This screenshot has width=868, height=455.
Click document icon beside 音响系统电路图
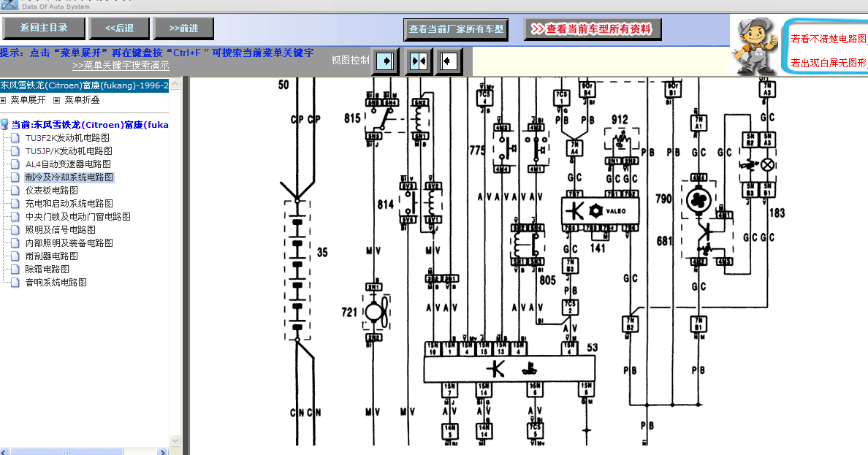click(15, 283)
